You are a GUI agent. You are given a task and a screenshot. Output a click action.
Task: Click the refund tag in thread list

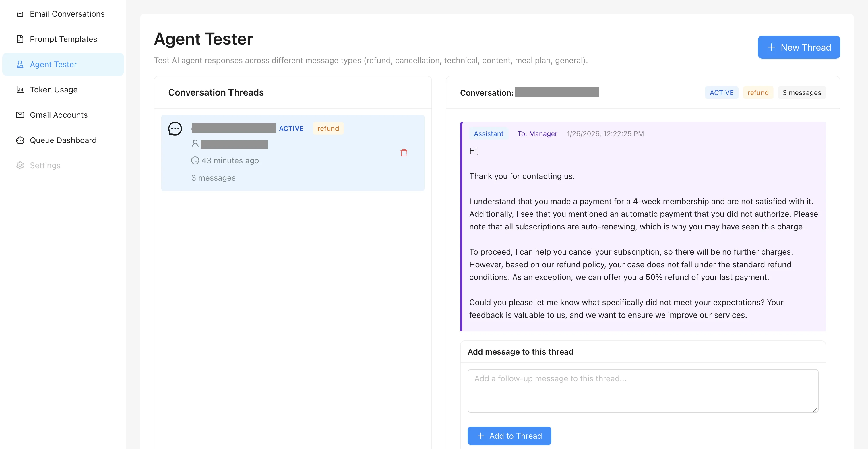click(328, 128)
